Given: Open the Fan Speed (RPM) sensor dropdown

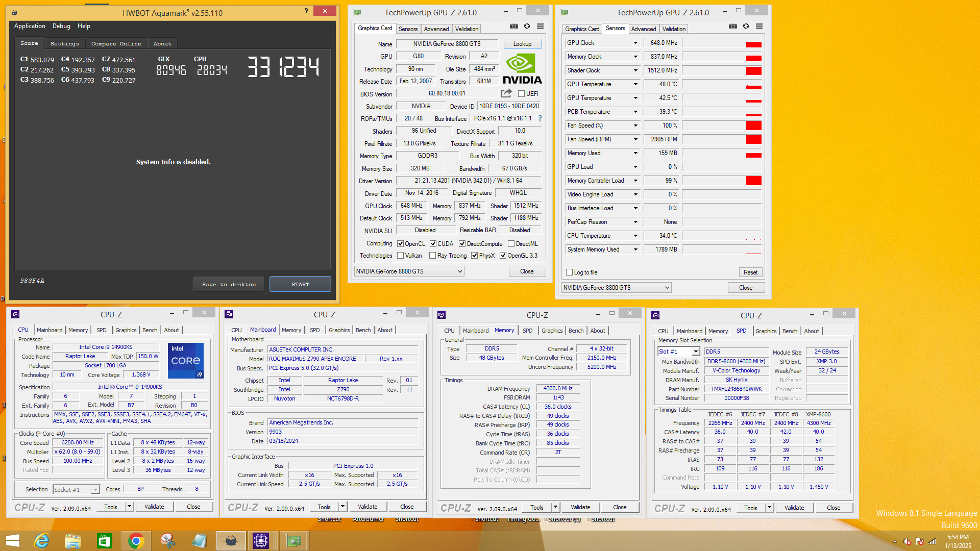Looking at the screenshot, I should (635, 139).
